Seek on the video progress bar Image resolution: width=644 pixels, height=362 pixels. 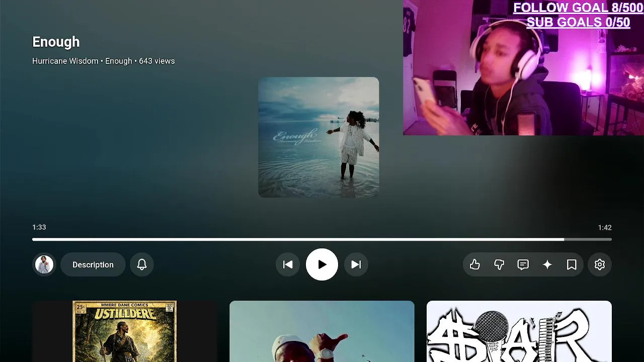pos(322,239)
